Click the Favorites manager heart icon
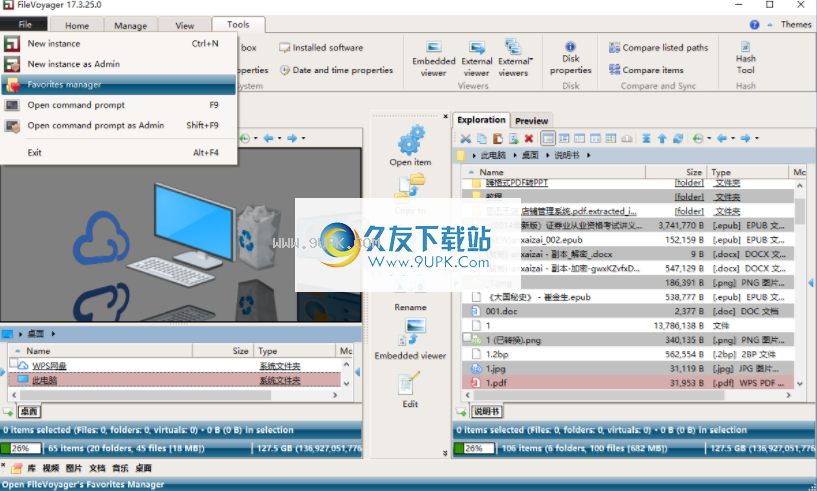The width and height of the screenshot is (817, 491). pyautogui.click(x=12, y=84)
